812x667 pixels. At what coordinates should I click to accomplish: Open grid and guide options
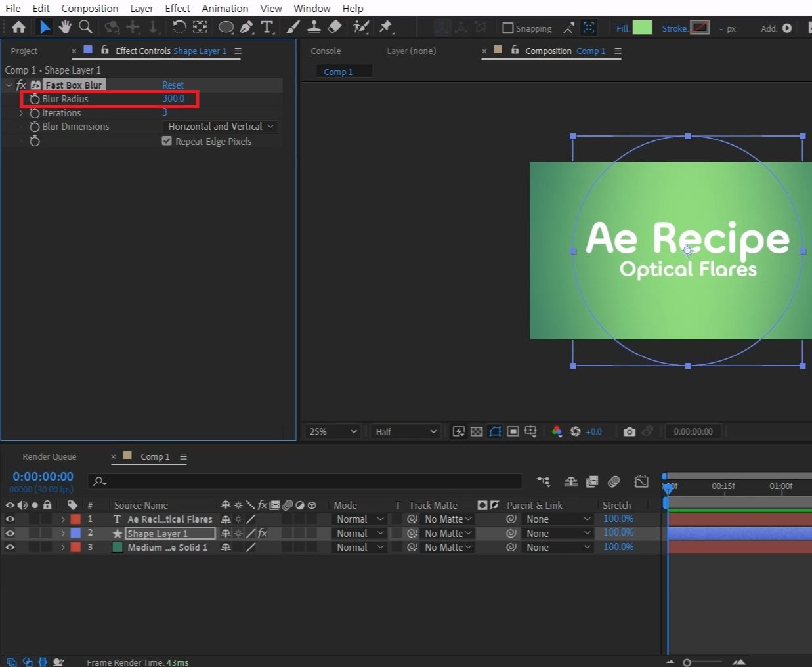tap(530, 431)
